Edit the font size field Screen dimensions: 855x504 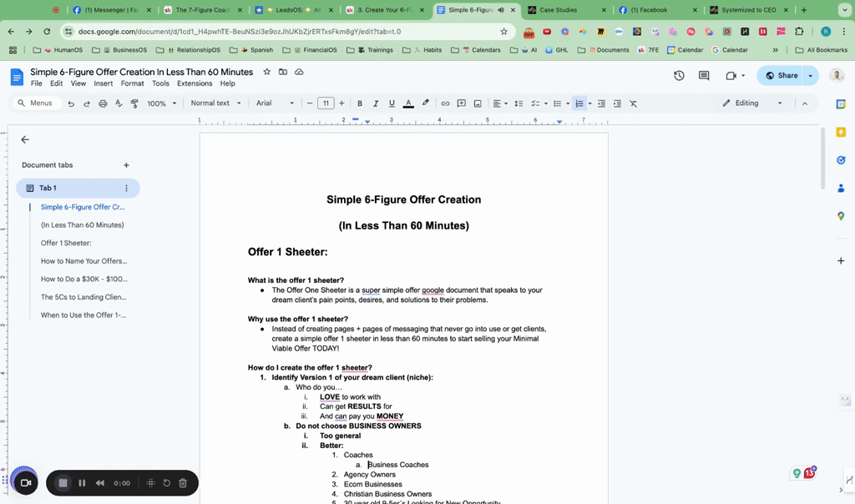[326, 103]
